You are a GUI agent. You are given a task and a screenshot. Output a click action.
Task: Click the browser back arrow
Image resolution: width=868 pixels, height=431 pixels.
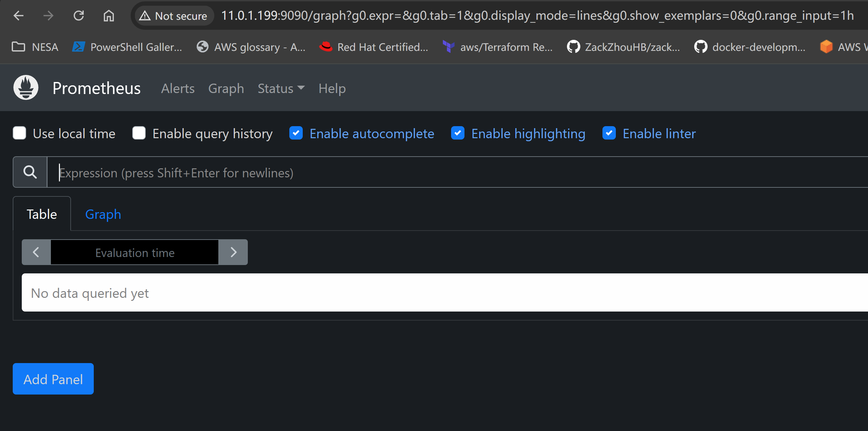click(18, 15)
